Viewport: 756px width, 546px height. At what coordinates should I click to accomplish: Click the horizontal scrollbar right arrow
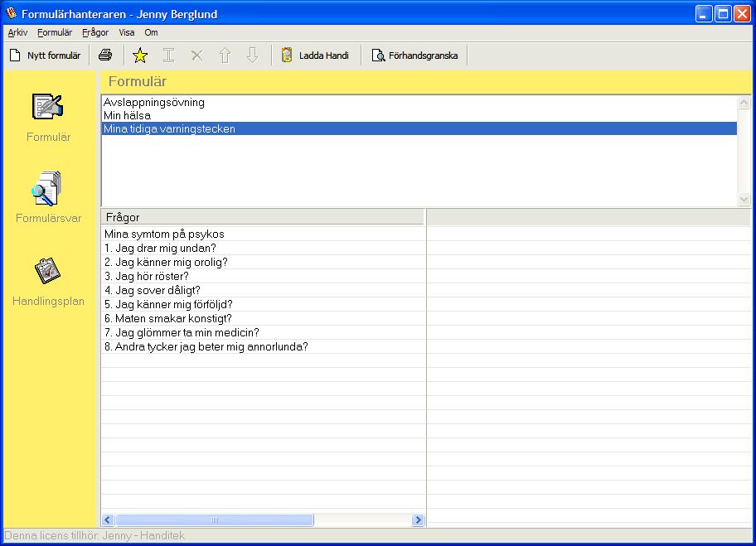coord(418,520)
